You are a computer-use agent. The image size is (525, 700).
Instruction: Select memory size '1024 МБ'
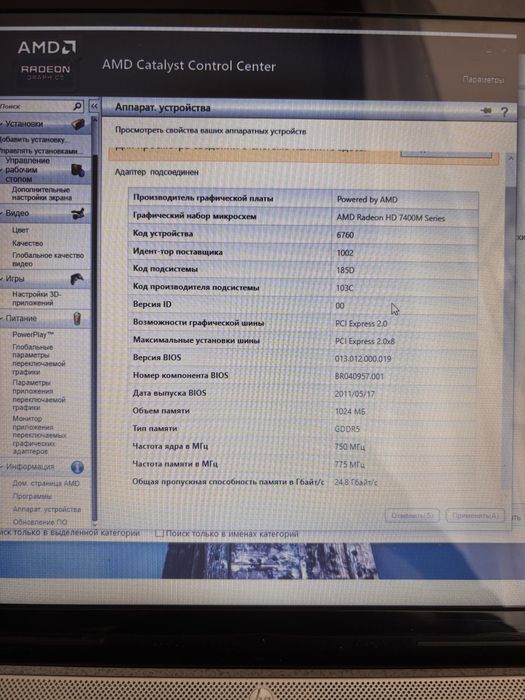350,411
